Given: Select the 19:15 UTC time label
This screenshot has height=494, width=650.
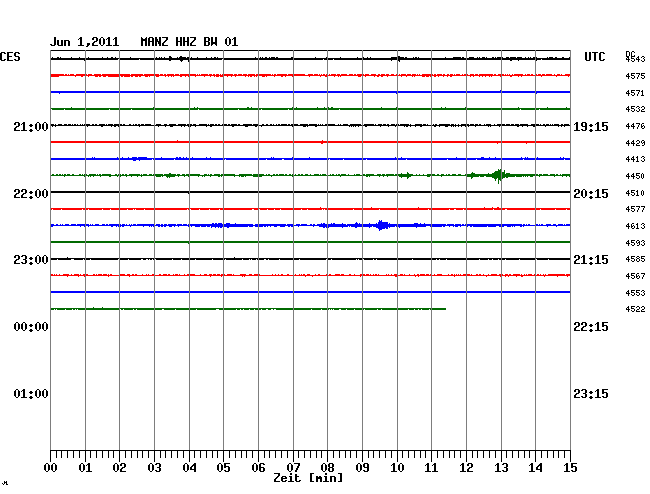Looking at the screenshot, I should coord(589,126).
